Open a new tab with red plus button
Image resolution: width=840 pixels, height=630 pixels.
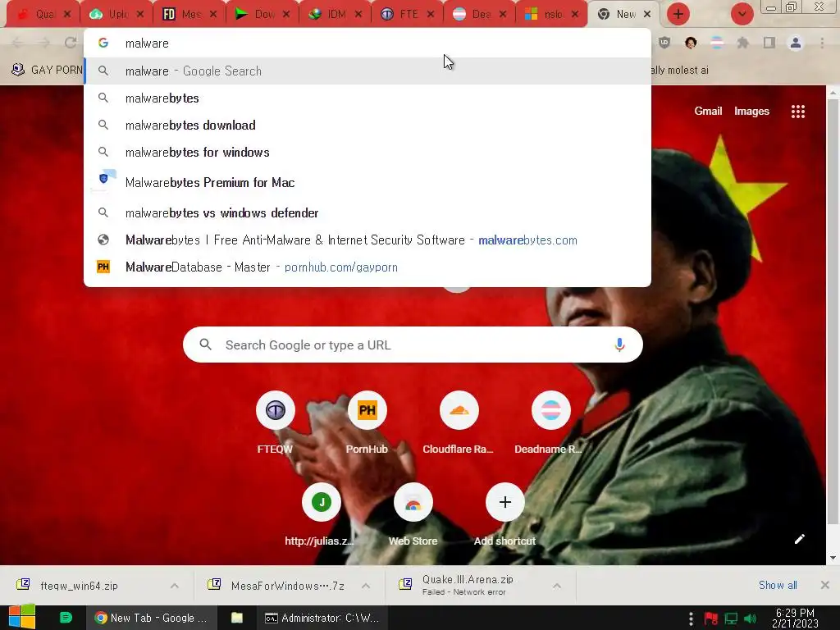[678, 14]
